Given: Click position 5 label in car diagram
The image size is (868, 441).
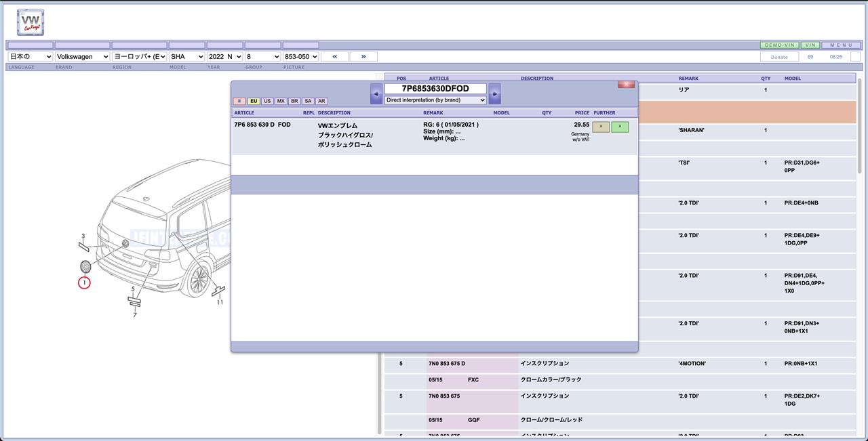Looking at the screenshot, I should [133, 289].
